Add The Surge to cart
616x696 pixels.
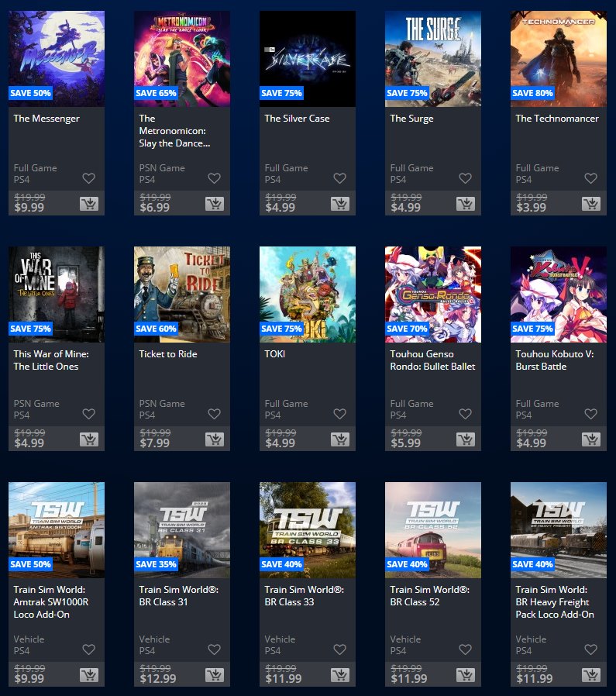click(465, 204)
